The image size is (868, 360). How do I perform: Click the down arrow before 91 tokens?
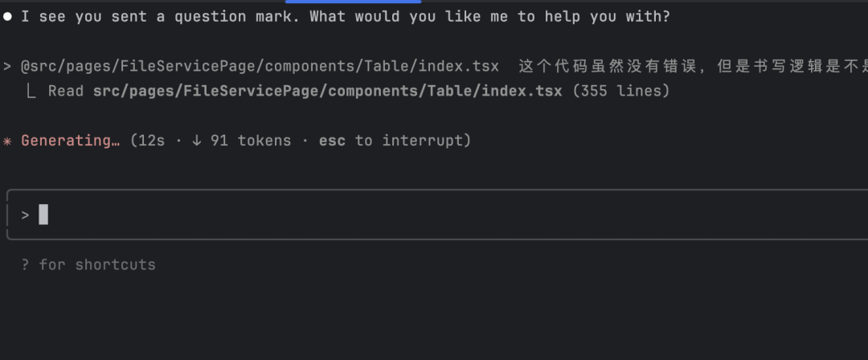tap(197, 141)
